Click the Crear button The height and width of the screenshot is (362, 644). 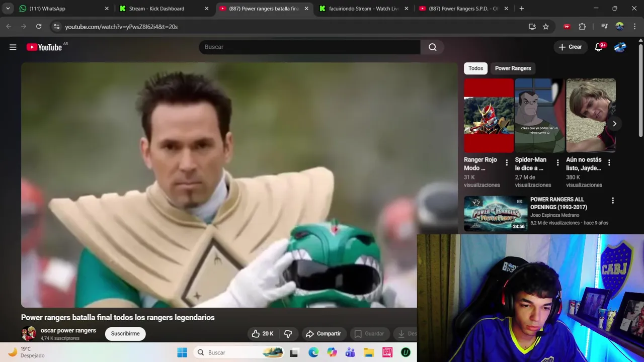tap(570, 47)
